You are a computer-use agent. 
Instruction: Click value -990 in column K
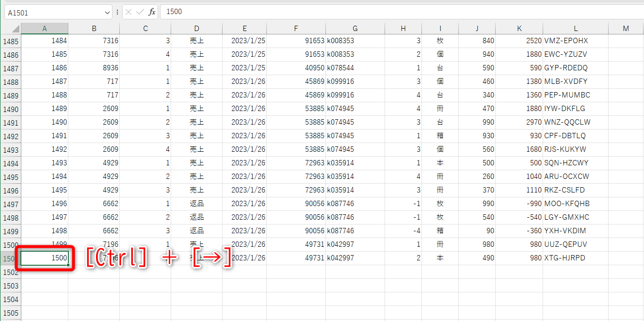point(519,204)
